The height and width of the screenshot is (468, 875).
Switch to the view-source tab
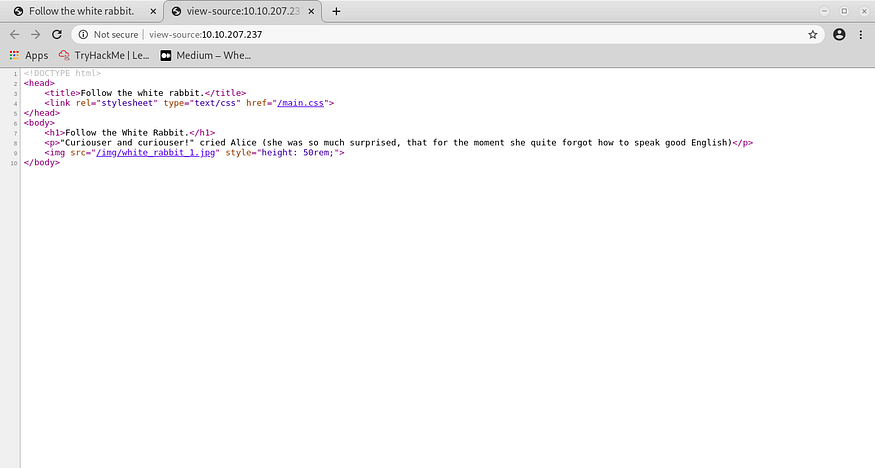pos(243,11)
